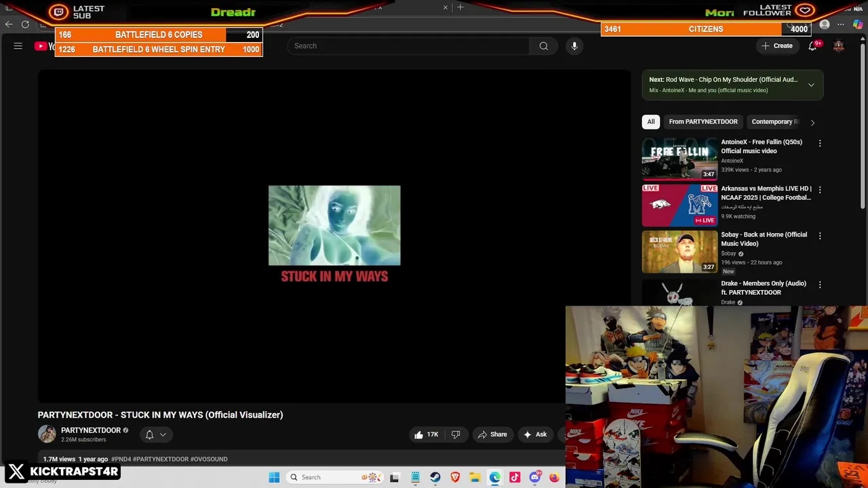The image size is (868, 488).
Task: Expand the Next queue panel chevron
Action: point(811,85)
